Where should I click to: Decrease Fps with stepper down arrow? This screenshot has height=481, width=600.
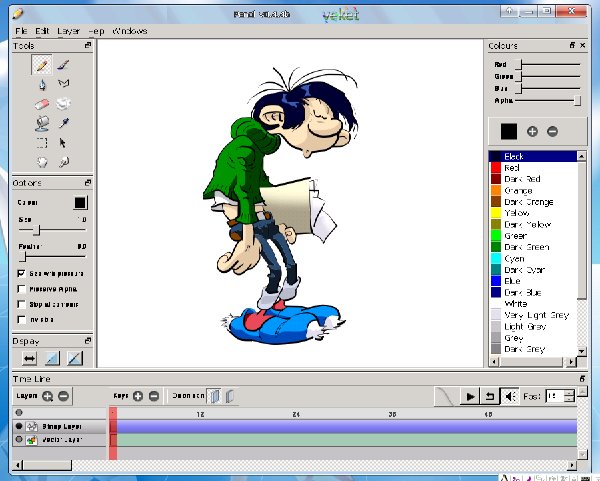point(570,399)
